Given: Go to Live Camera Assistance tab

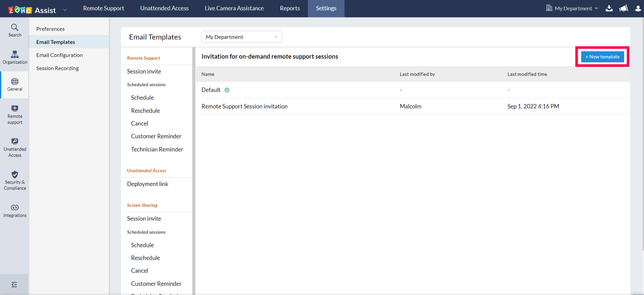Looking at the screenshot, I should click(234, 8).
